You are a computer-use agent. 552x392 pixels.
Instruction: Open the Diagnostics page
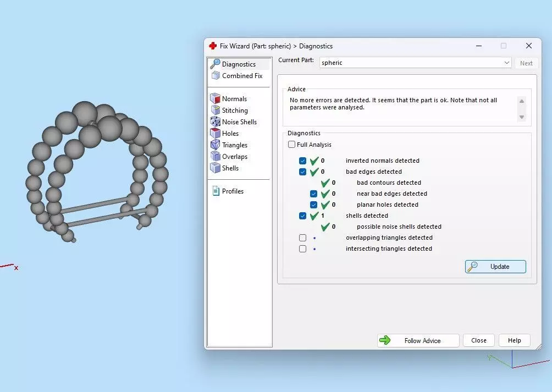coord(239,64)
